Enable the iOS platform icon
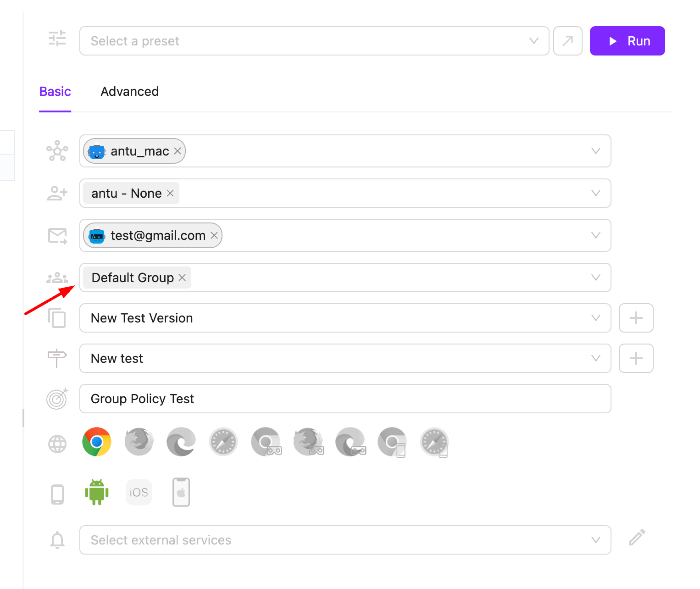The height and width of the screenshot is (589, 700). (139, 492)
